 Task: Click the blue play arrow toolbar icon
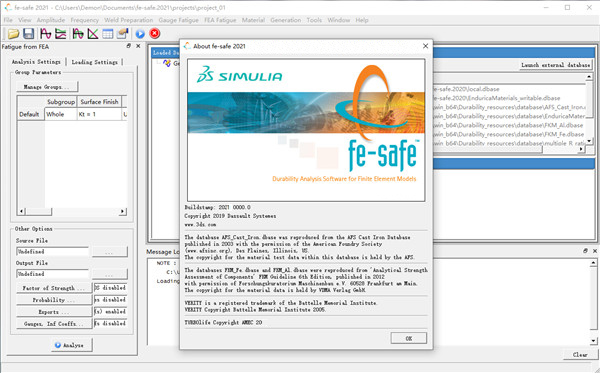[x=140, y=34]
